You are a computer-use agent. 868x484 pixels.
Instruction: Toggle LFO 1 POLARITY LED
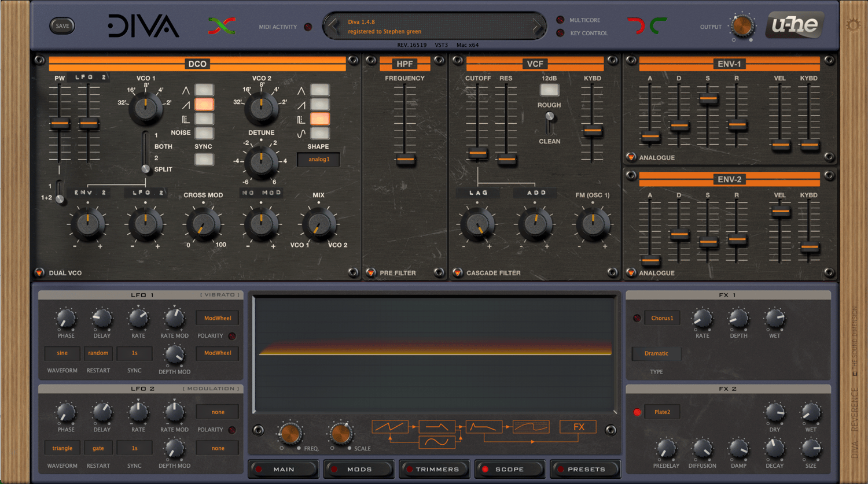232,336
